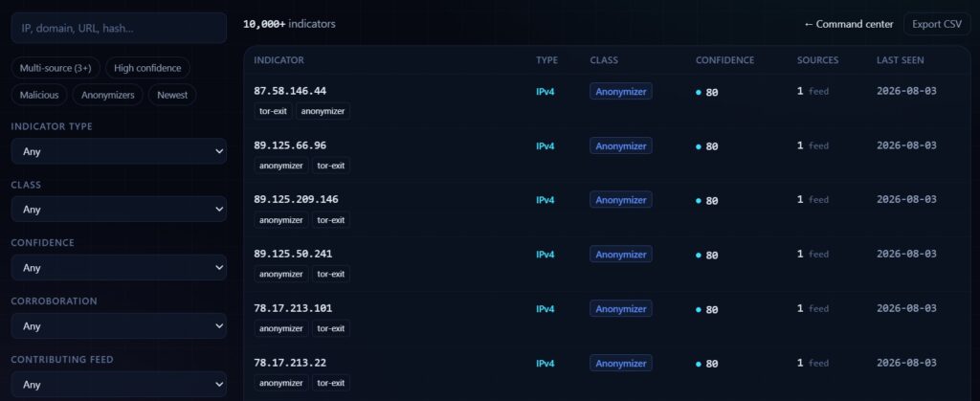Enable the Malicious quick filter
Screen dimensions: 980x401
pos(39,95)
